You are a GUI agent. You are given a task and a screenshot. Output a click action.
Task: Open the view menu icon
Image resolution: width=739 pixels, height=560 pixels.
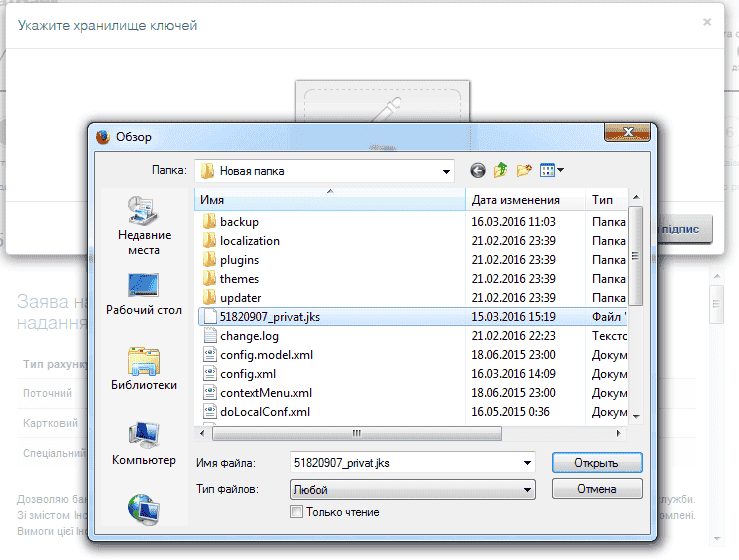[x=552, y=171]
